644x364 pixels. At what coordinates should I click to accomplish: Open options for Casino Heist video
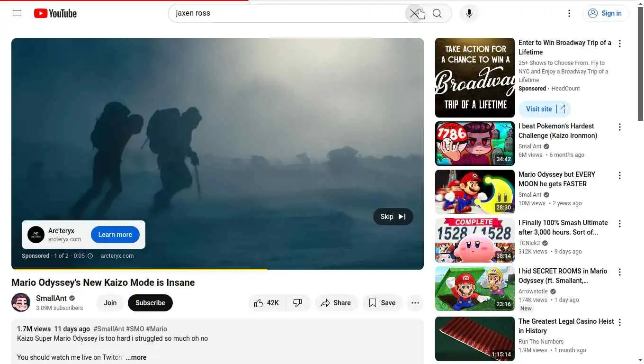point(619,322)
